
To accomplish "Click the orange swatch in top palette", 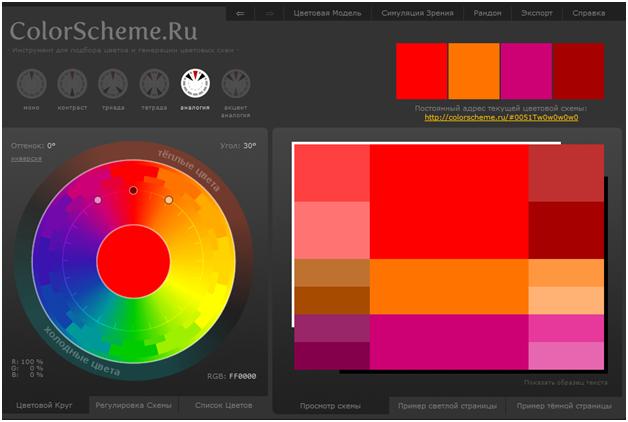I will click(474, 70).
